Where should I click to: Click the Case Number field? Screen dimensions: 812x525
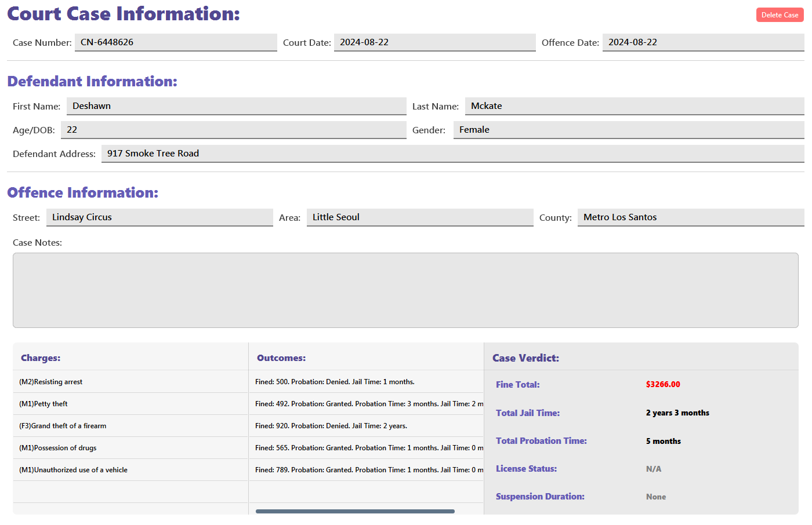(x=175, y=42)
